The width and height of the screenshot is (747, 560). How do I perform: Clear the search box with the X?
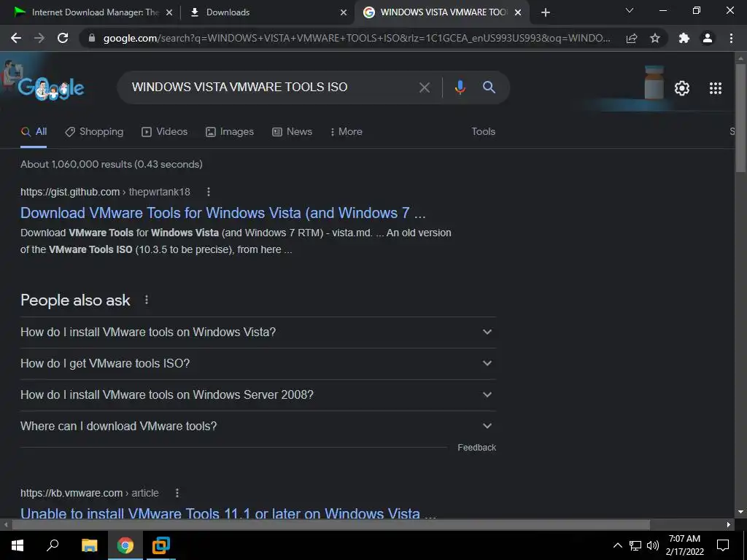424,87
